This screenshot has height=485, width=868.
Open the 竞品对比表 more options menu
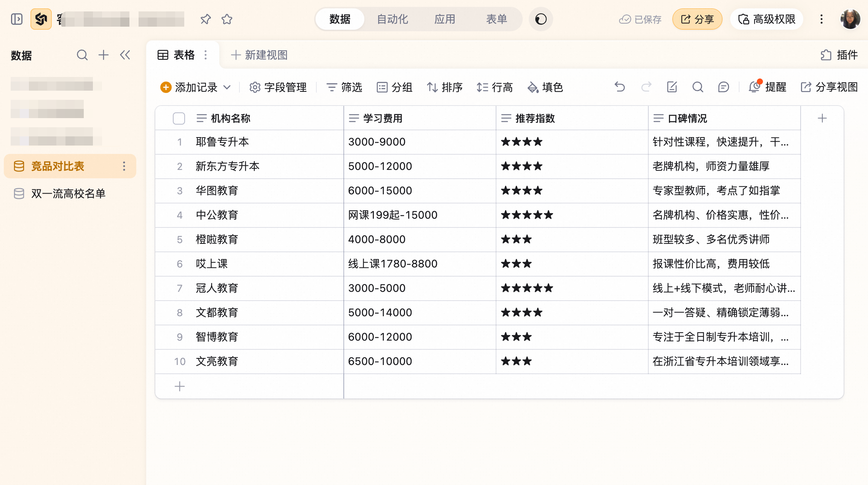(x=124, y=166)
